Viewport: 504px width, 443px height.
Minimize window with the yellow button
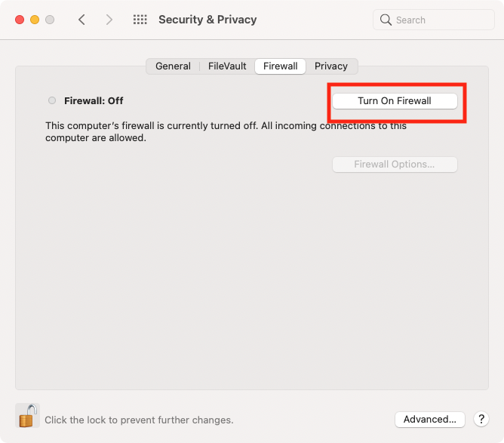click(x=35, y=20)
